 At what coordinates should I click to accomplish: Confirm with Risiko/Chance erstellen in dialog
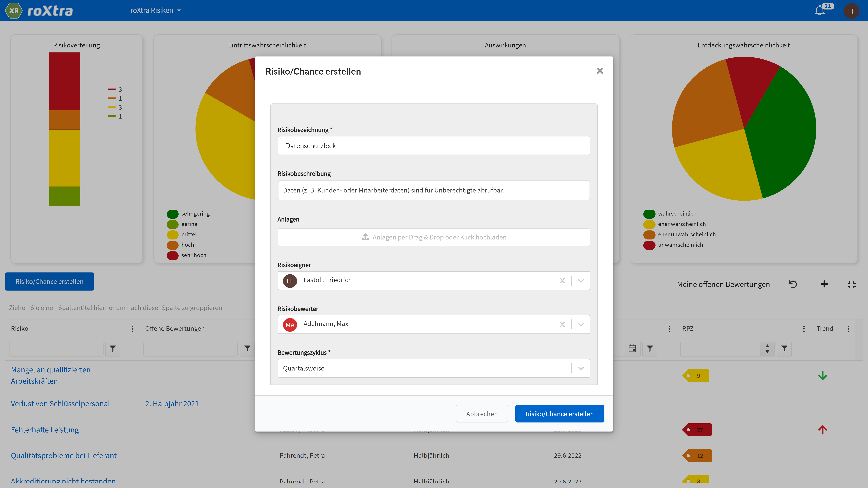(x=559, y=414)
